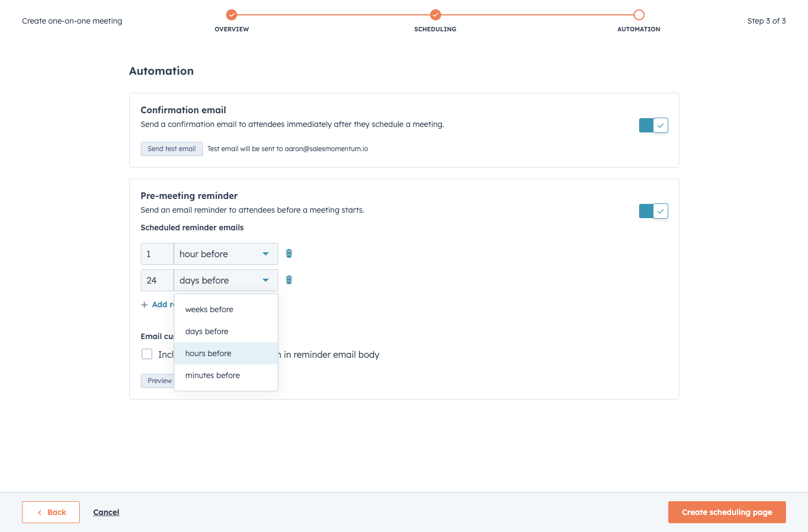Delete the 24 days before reminder

(289, 280)
